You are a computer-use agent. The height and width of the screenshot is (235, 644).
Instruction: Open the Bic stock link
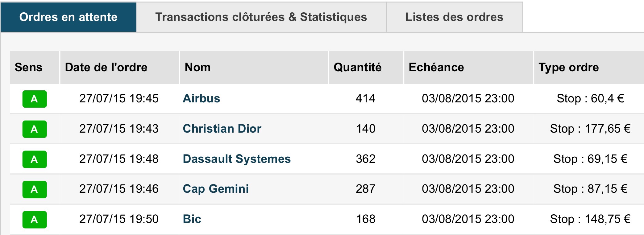(192, 219)
